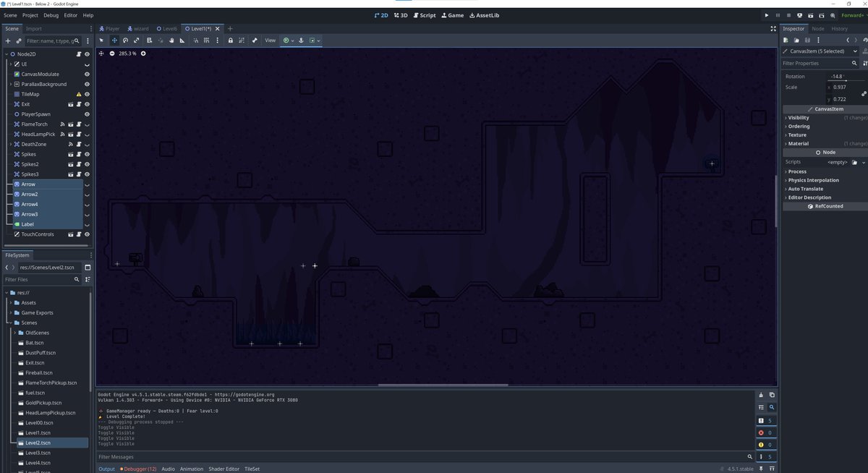This screenshot has width=868, height=473.
Task: Run the project with play button
Action: tap(767, 14)
